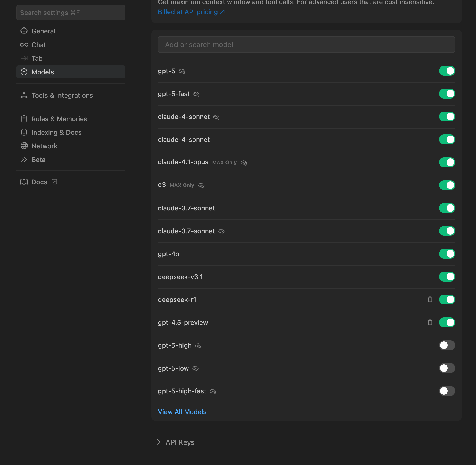Click the gpt-4.5-preview model name
The image size is (476, 465).
(x=183, y=323)
